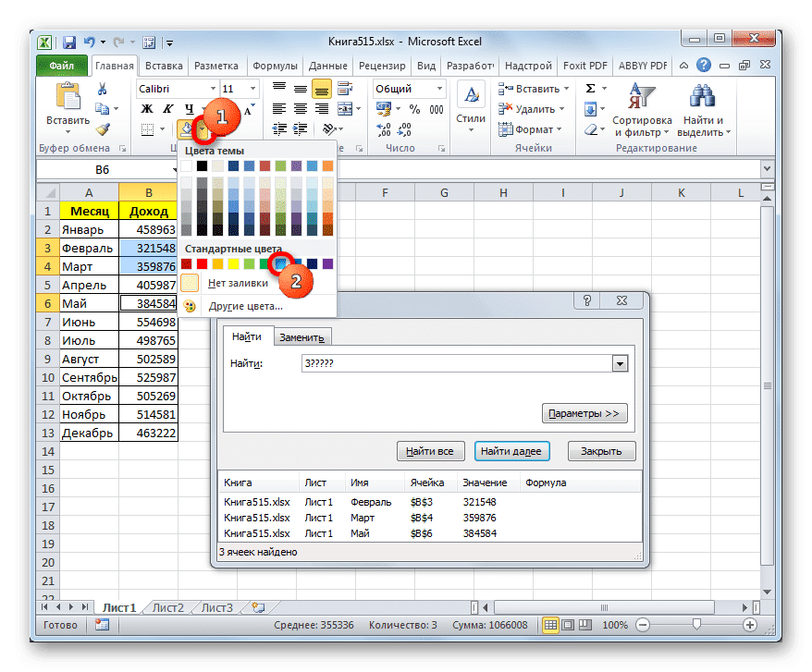The image size is (812, 672).
Task: Switch to Page Layout view icon
Action: coord(568,625)
